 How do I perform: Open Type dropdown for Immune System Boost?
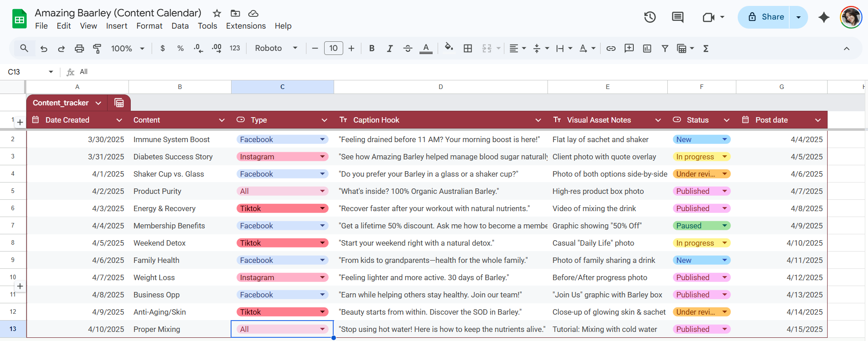[x=322, y=139]
